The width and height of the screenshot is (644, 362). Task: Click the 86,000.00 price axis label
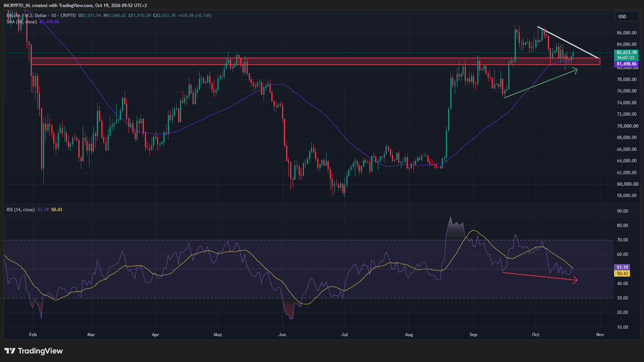click(627, 33)
